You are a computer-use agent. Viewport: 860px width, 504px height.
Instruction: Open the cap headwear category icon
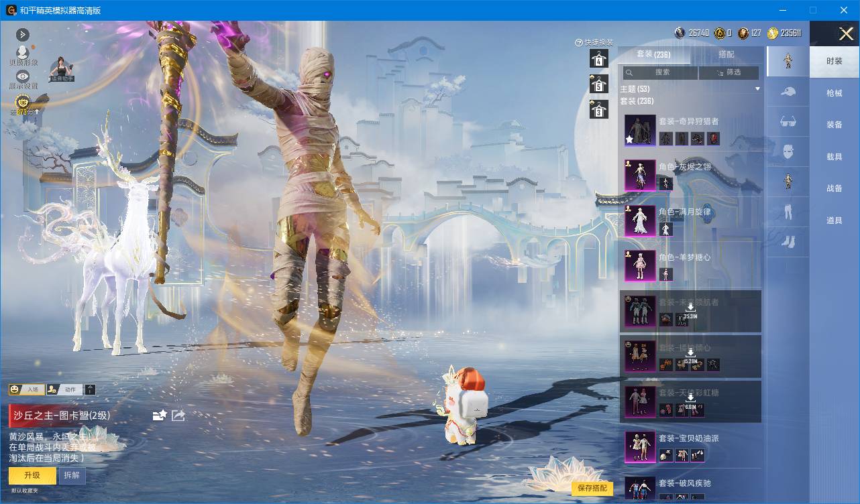click(788, 92)
